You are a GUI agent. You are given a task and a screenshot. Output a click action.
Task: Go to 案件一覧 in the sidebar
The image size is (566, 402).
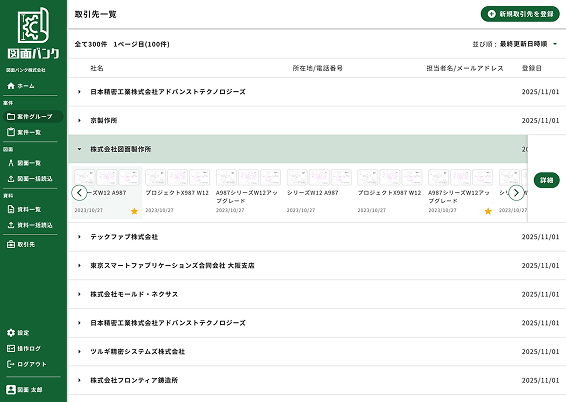coord(24,132)
